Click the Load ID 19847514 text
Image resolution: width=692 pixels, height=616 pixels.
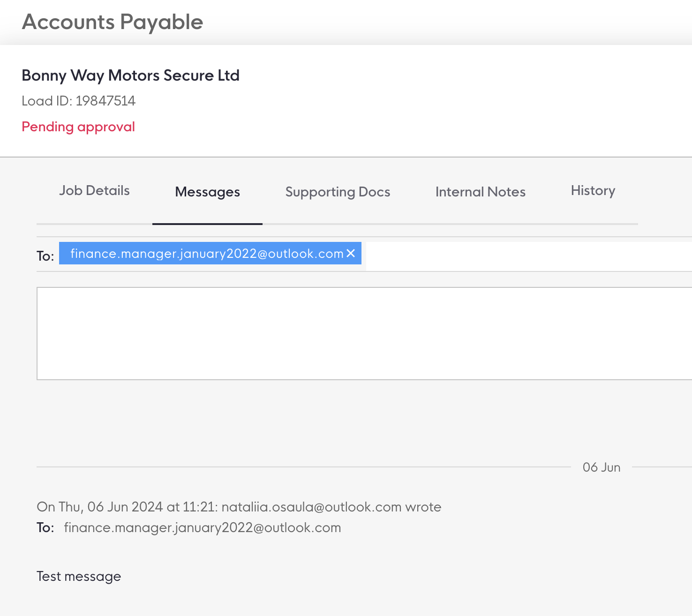78,101
